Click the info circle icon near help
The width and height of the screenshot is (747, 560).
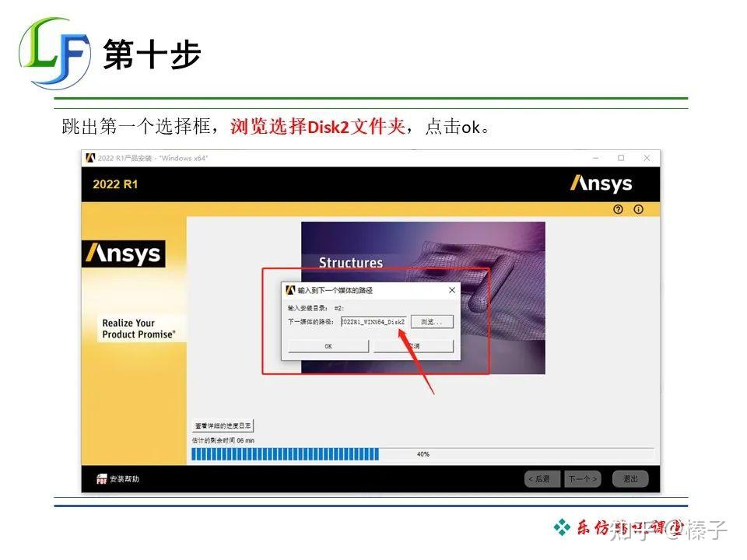[x=639, y=209]
